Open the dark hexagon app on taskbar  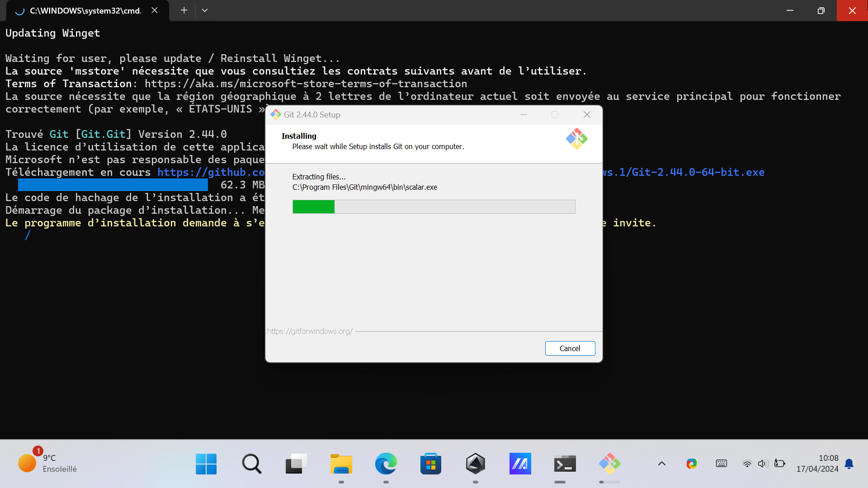point(476,464)
